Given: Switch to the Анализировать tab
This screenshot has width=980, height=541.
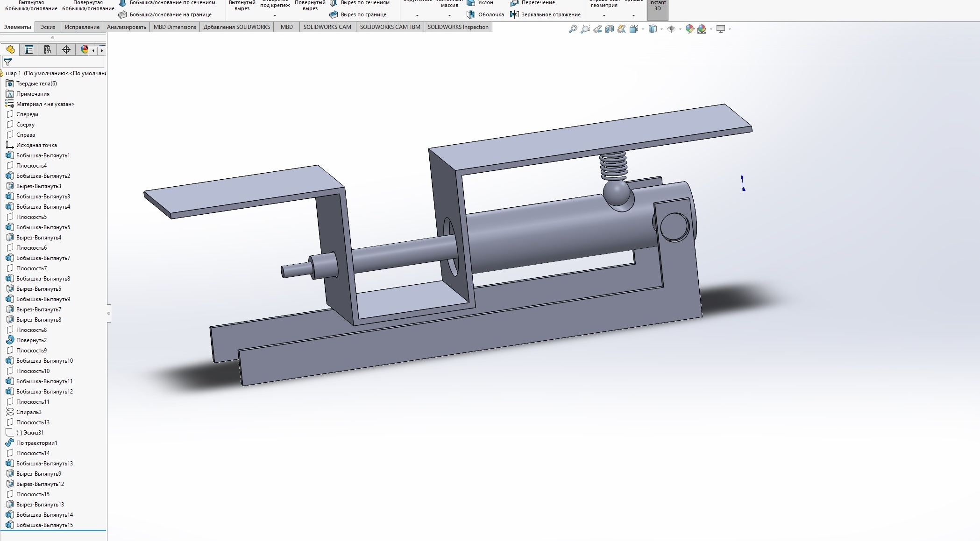Looking at the screenshot, I should point(127,27).
